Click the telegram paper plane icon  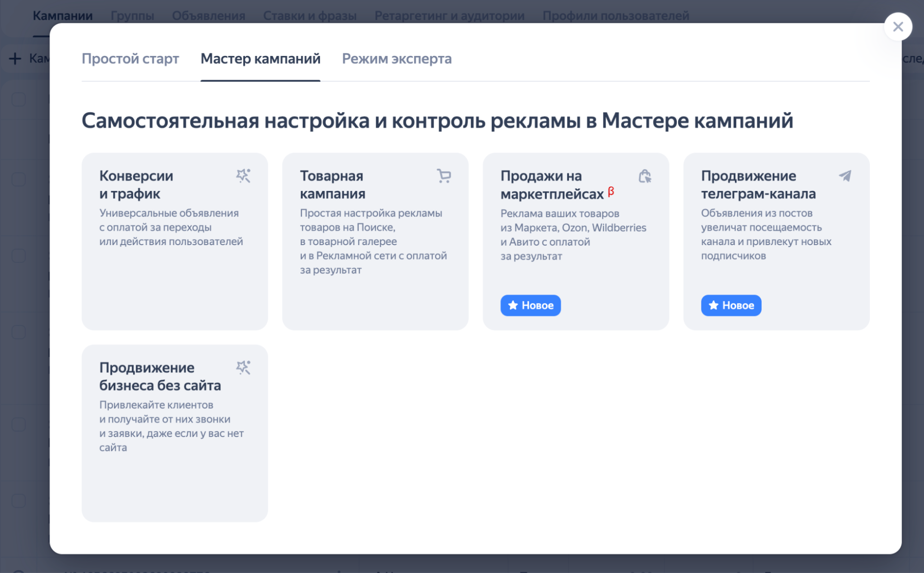click(x=845, y=176)
